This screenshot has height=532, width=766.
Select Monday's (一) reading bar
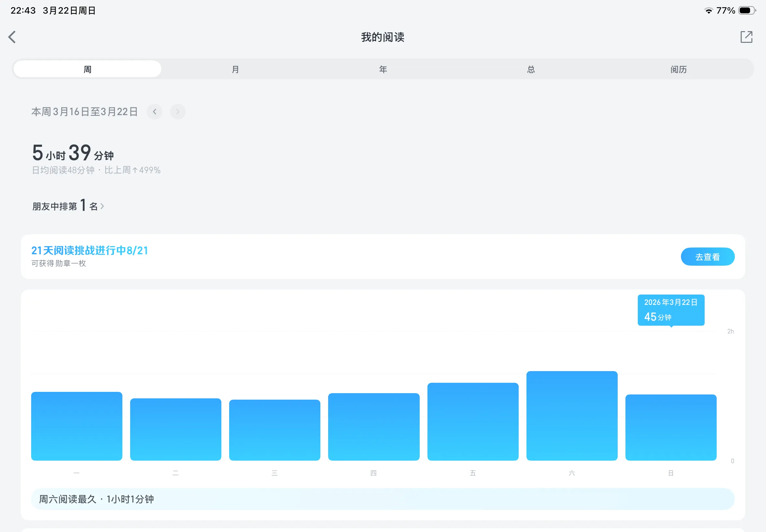(x=77, y=426)
